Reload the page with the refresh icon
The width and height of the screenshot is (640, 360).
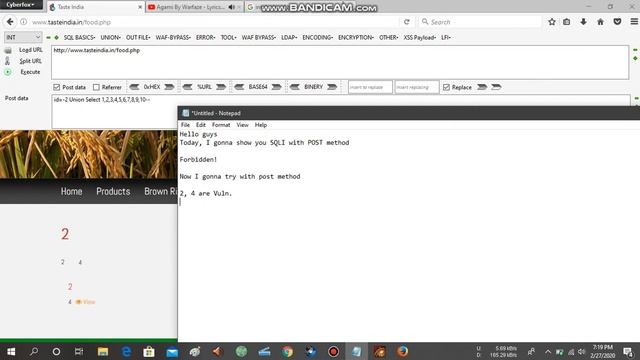407,22
